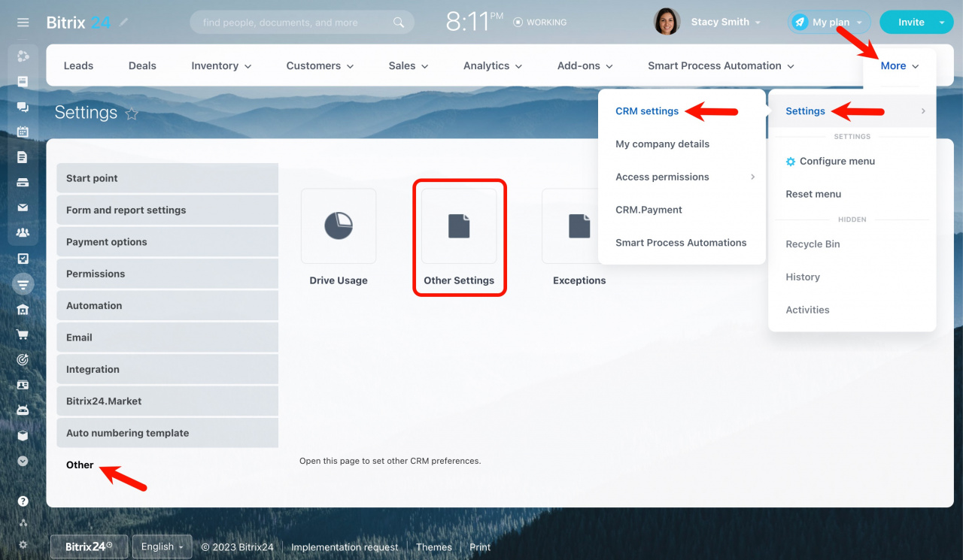The width and height of the screenshot is (963, 560).
Task: Focus the find people and documents field
Action: tap(302, 23)
